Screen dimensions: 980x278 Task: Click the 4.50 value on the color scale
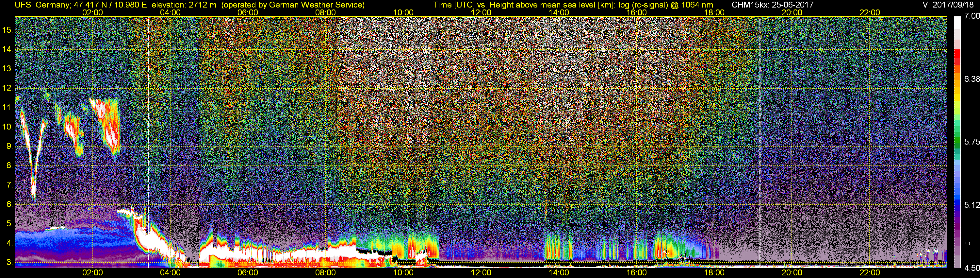click(972, 268)
